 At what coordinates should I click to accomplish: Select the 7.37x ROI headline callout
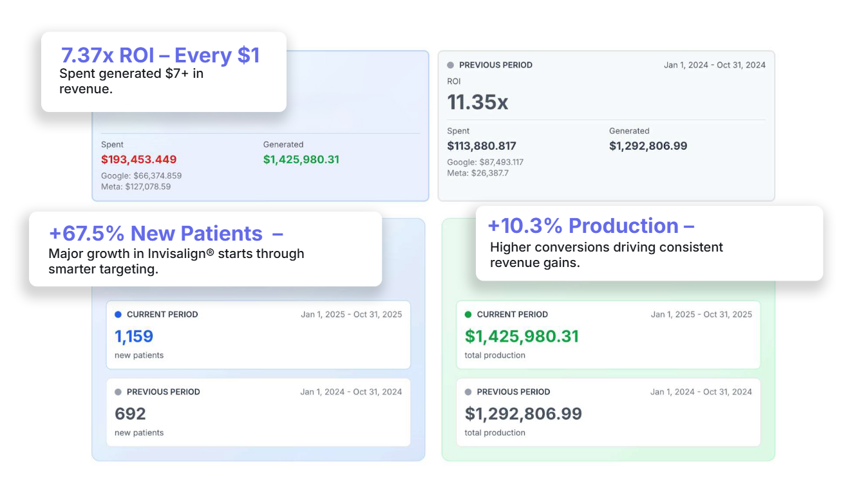point(160,55)
